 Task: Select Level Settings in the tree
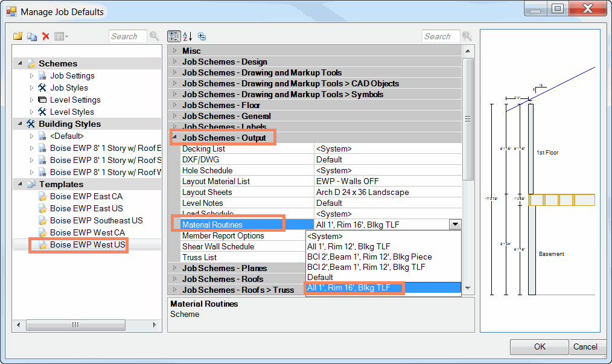click(75, 100)
